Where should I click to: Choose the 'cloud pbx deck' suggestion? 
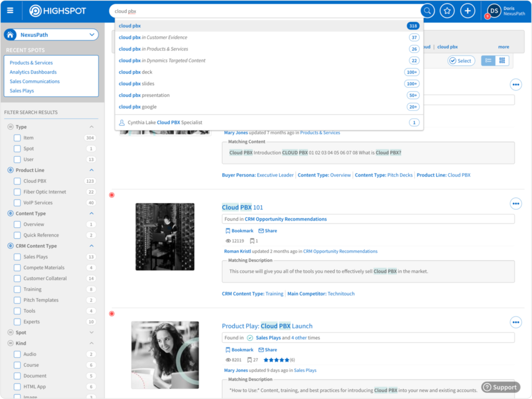pyautogui.click(x=269, y=72)
